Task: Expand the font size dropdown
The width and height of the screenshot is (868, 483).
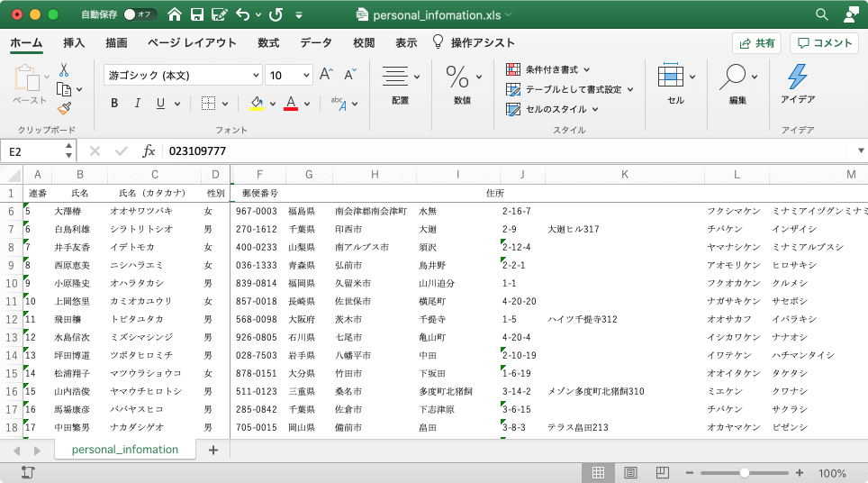Action: click(x=305, y=75)
